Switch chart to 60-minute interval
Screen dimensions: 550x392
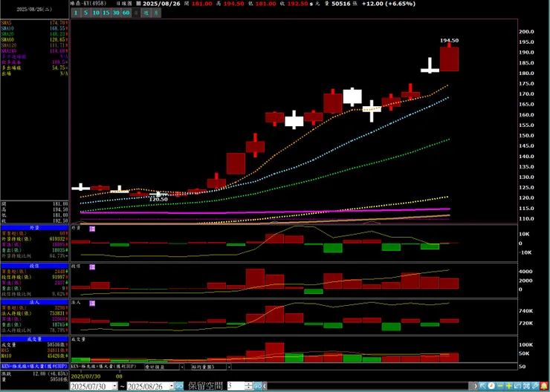tap(126, 13)
